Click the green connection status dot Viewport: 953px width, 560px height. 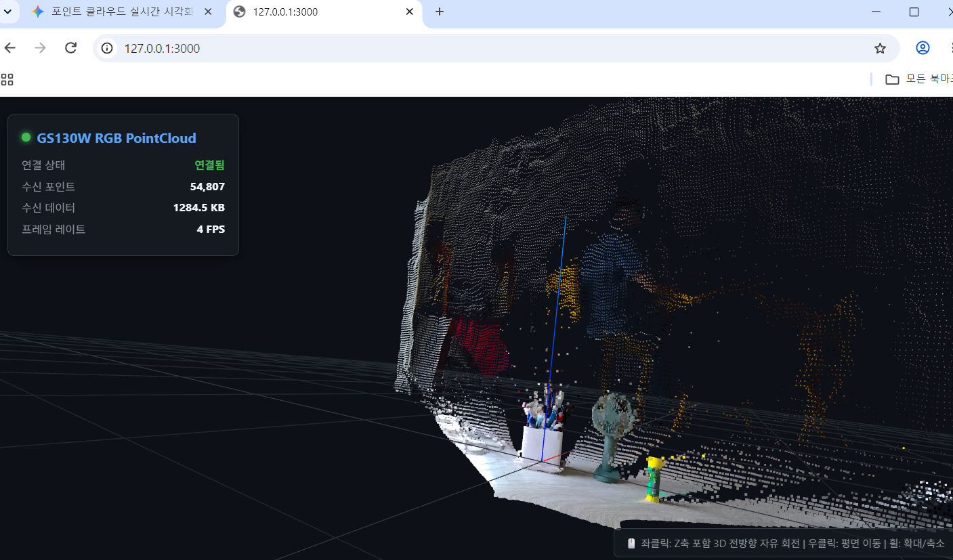pyautogui.click(x=26, y=137)
